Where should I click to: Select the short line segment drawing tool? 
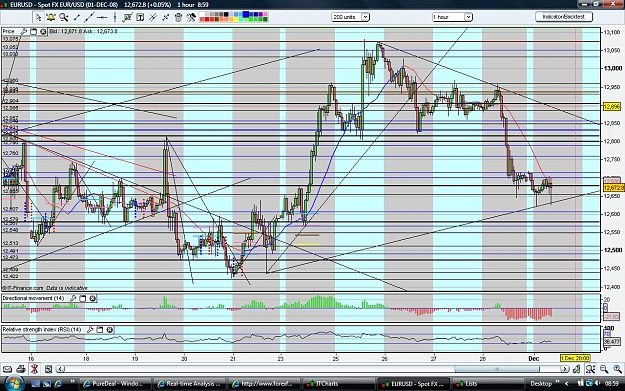pos(77,17)
